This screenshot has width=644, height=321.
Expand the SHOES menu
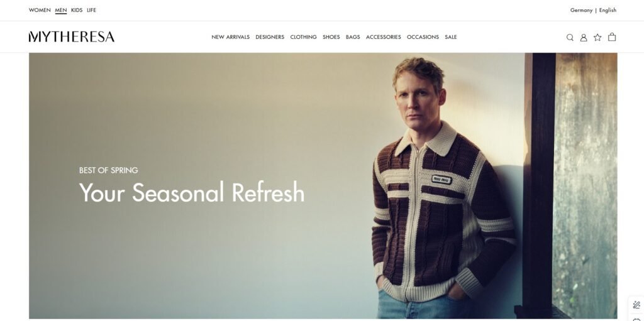coord(331,37)
